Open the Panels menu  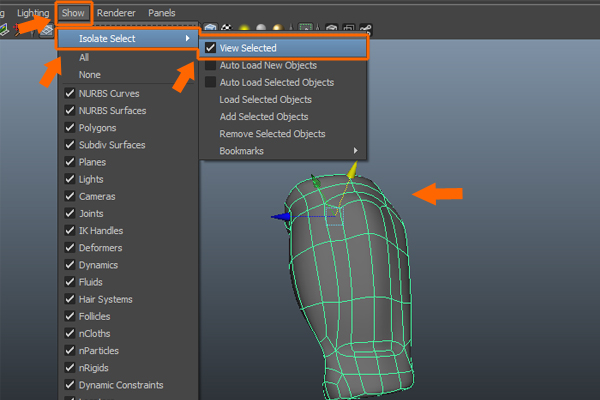click(161, 13)
